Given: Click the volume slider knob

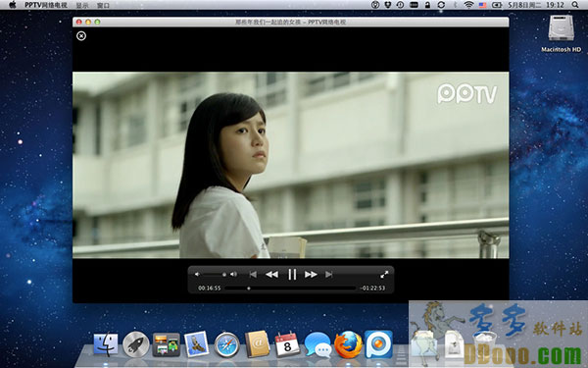Looking at the screenshot, I should (x=224, y=275).
